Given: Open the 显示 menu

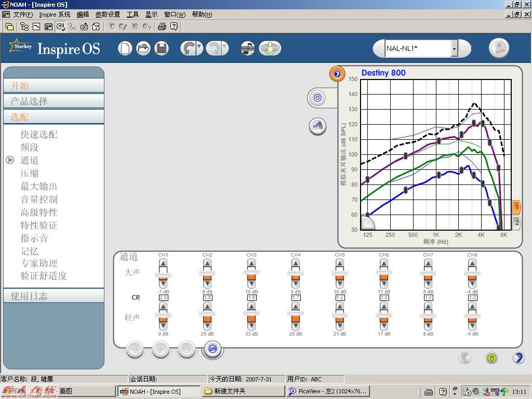Looking at the screenshot, I should pyautogui.click(x=151, y=15).
